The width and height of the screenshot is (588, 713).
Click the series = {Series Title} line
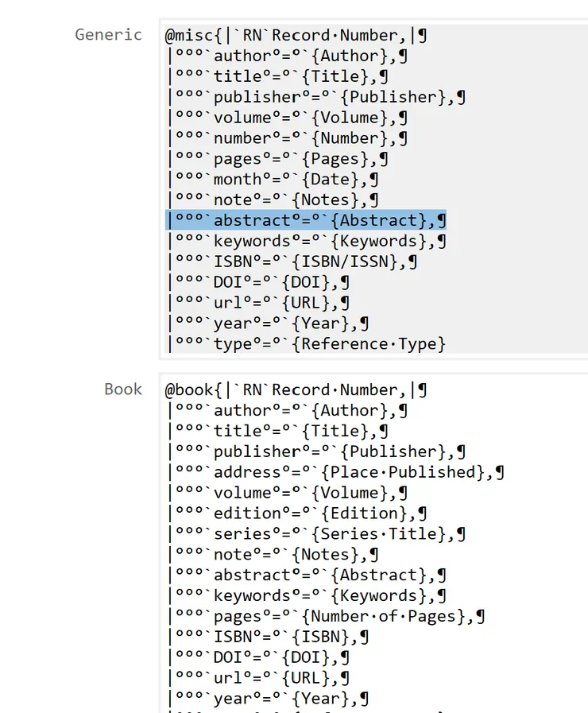tap(317, 534)
